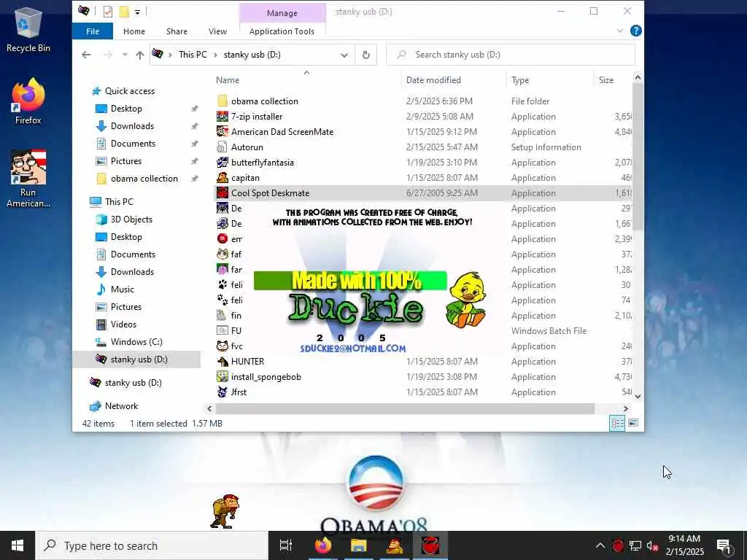Image resolution: width=747 pixels, height=560 pixels.
Task: Open the View ribbon tab
Action: [x=217, y=31]
